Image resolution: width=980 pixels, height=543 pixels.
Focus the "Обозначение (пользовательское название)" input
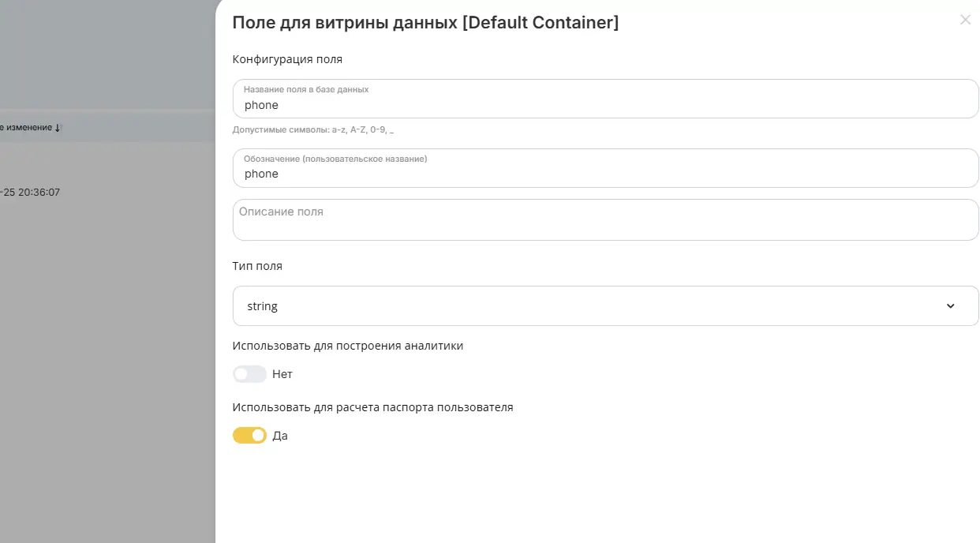605,168
